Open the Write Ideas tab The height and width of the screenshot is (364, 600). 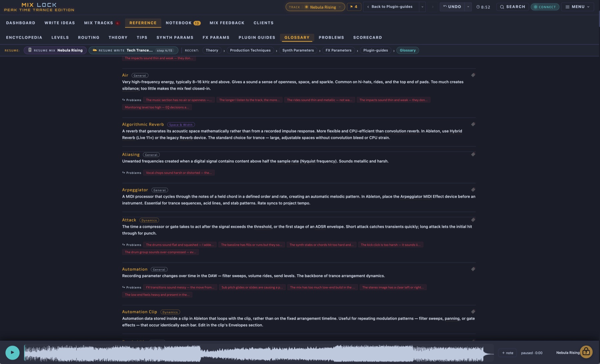click(x=60, y=23)
